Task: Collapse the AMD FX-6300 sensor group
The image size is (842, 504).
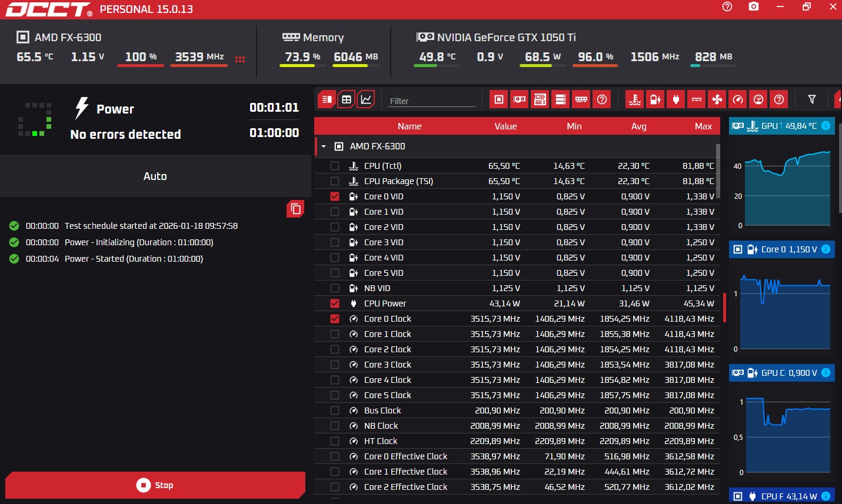Action: (x=324, y=146)
